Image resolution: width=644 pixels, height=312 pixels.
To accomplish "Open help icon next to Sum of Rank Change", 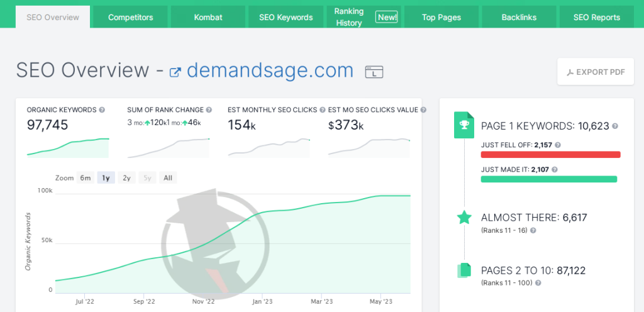I will point(209,110).
